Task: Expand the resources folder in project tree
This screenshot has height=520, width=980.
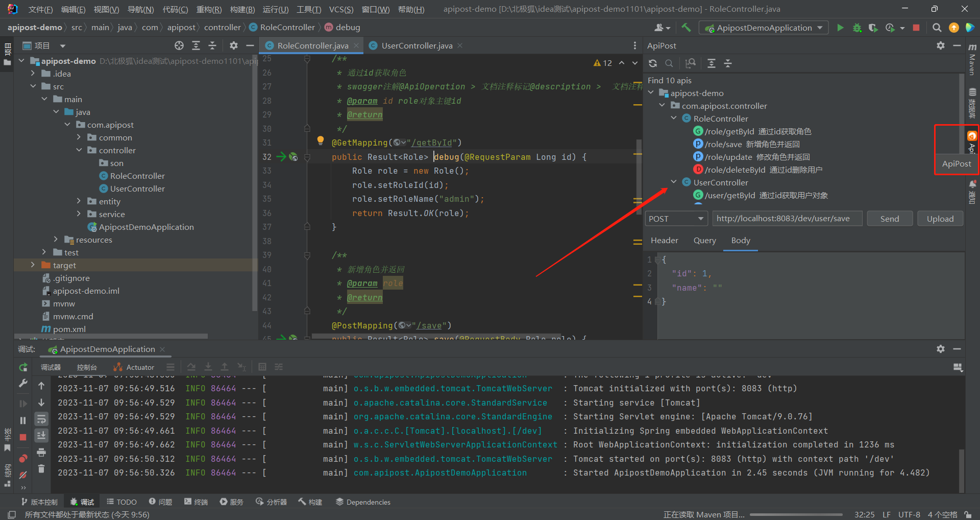Action: (x=56, y=239)
